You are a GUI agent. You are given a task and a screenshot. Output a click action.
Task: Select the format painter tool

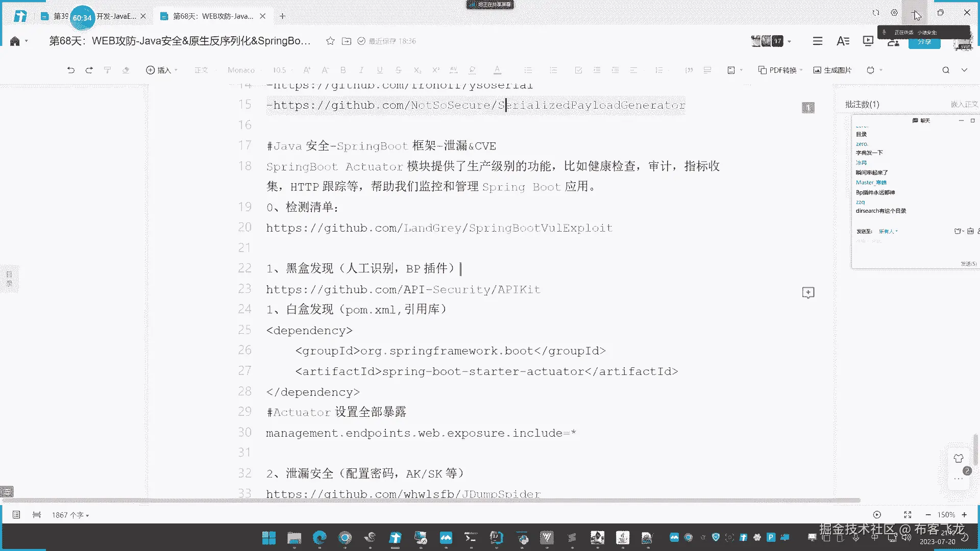coord(107,70)
